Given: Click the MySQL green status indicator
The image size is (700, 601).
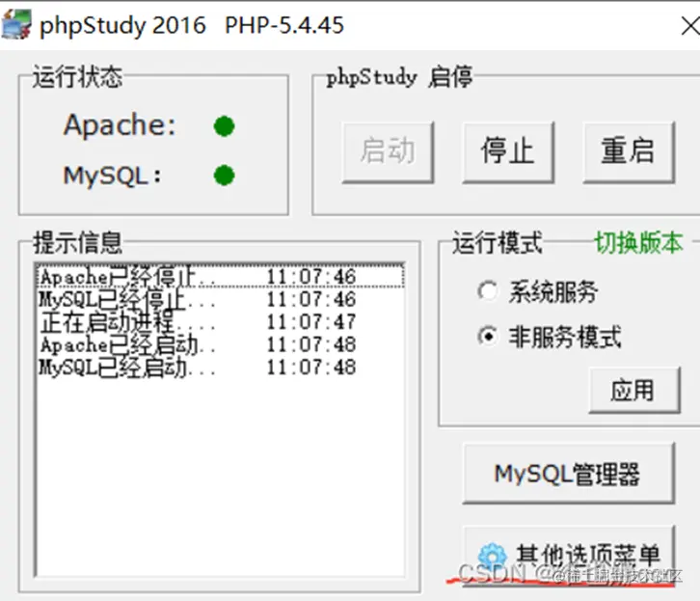Looking at the screenshot, I should pos(224,175).
